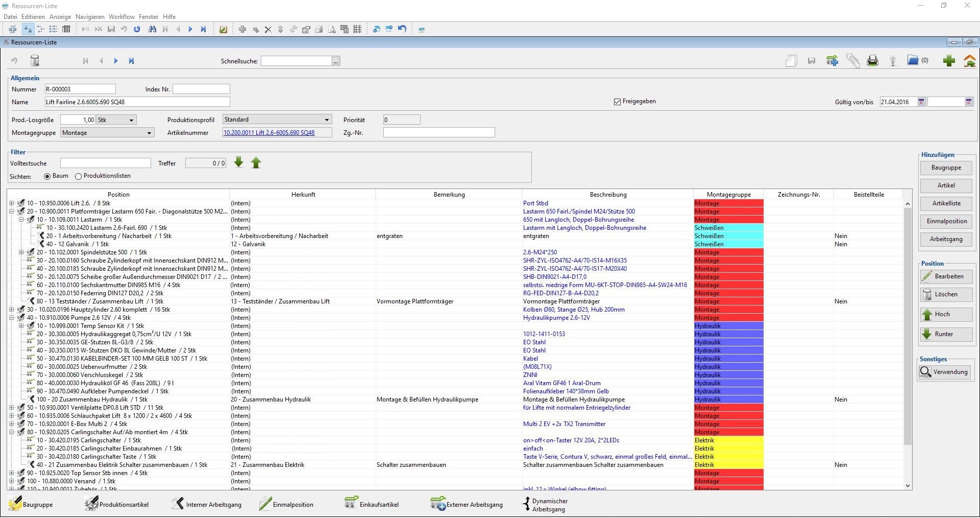980x518 pixels.
Task: Click the binoculars search icon in toolbar
Action: click(x=152, y=29)
